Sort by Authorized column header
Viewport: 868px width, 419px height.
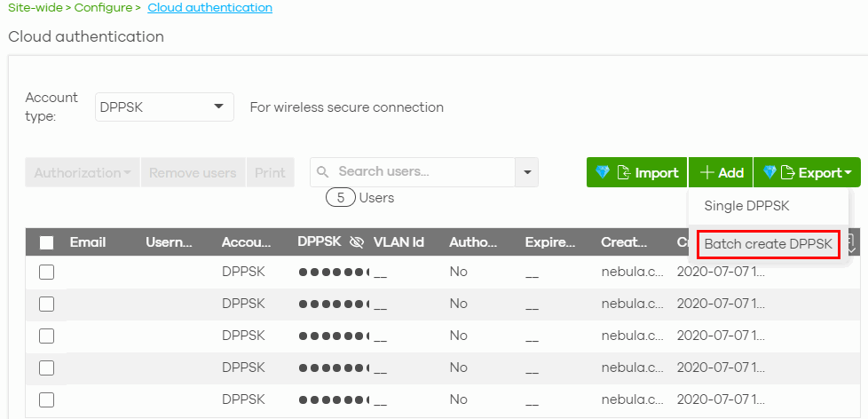pos(473,241)
